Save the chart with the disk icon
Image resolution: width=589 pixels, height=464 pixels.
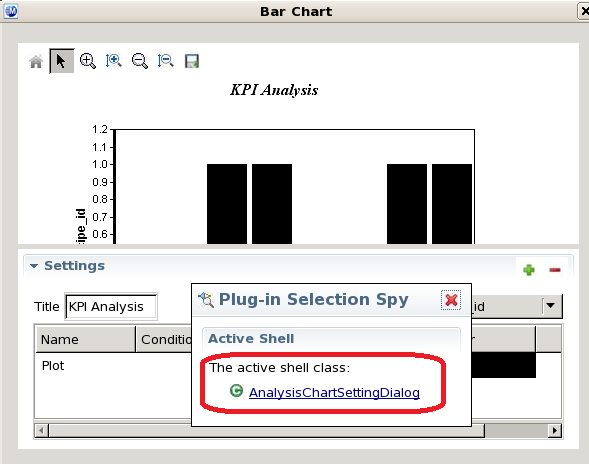point(192,61)
